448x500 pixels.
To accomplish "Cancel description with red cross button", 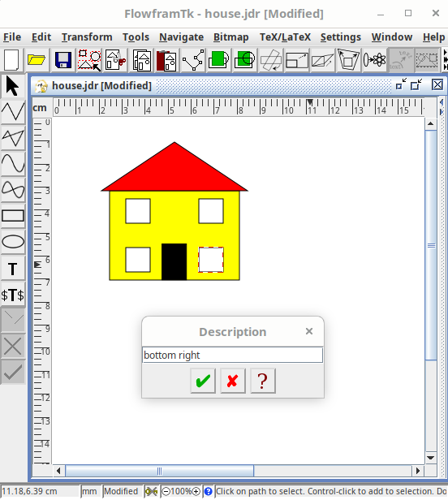I will coord(233,381).
